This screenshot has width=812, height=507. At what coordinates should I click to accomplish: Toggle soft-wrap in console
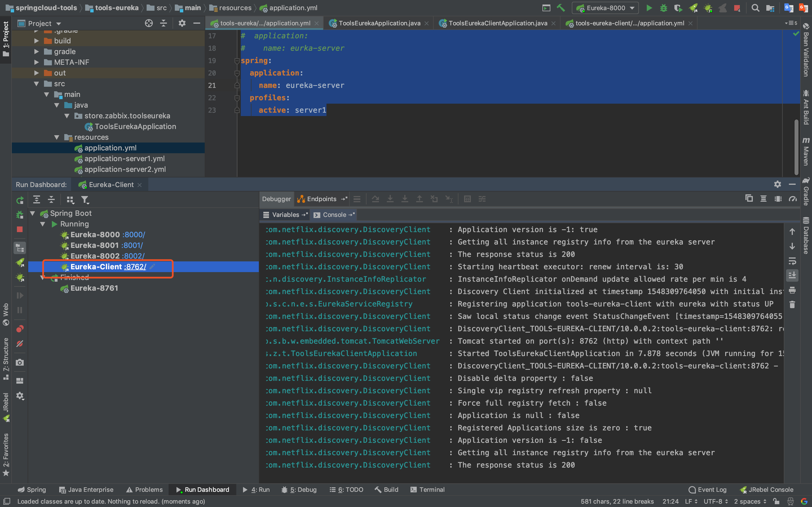tap(792, 261)
